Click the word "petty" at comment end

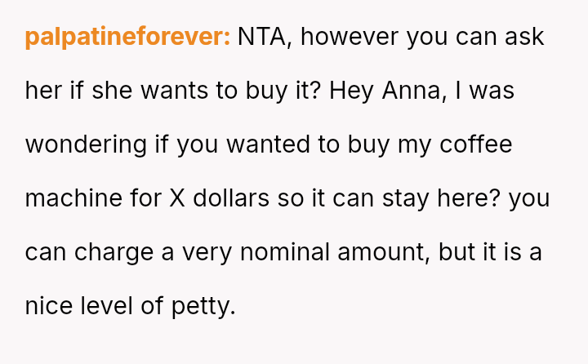click(204, 306)
